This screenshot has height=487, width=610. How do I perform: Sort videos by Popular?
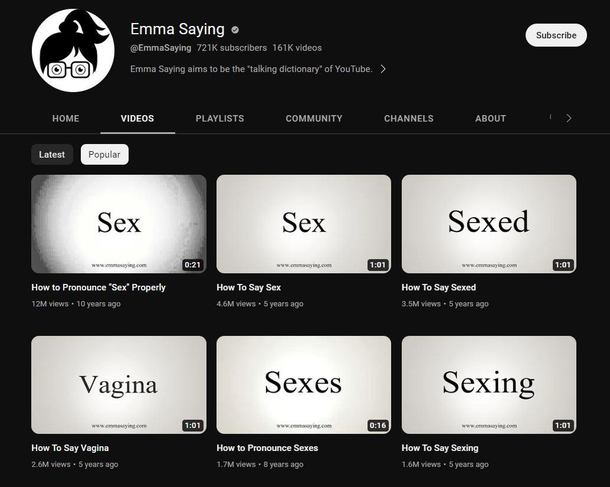pos(104,154)
